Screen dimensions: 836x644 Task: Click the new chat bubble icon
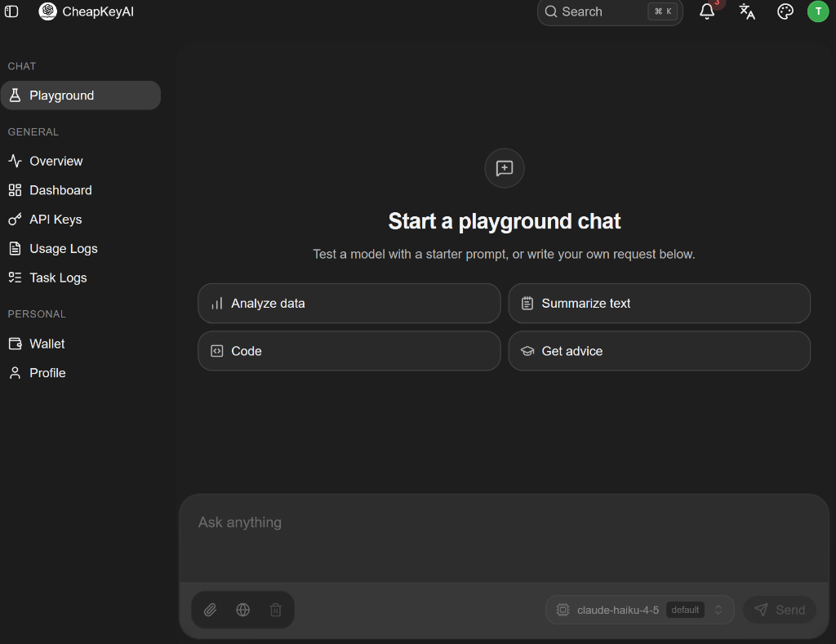pyautogui.click(x=505, y=168)
